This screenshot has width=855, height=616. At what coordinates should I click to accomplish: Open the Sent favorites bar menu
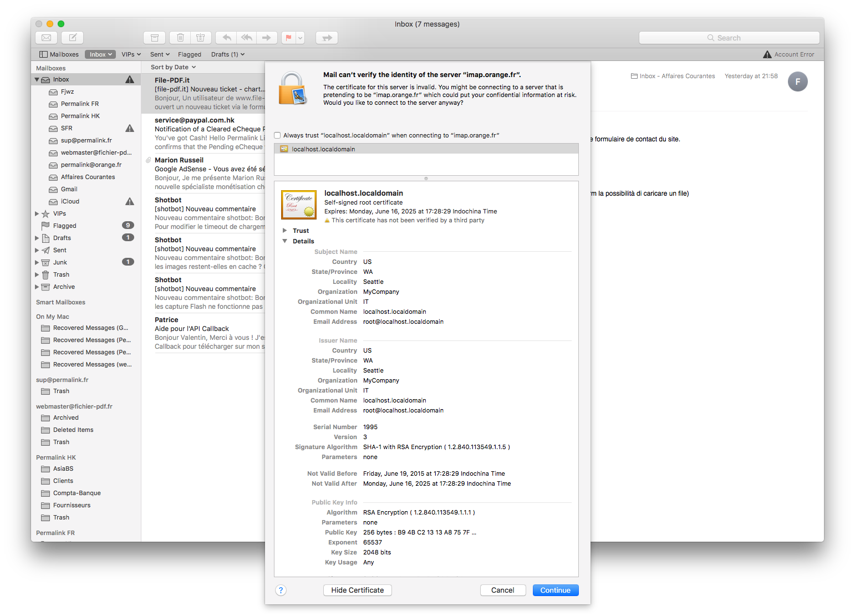pyautogui.click(x=160, y=54)
